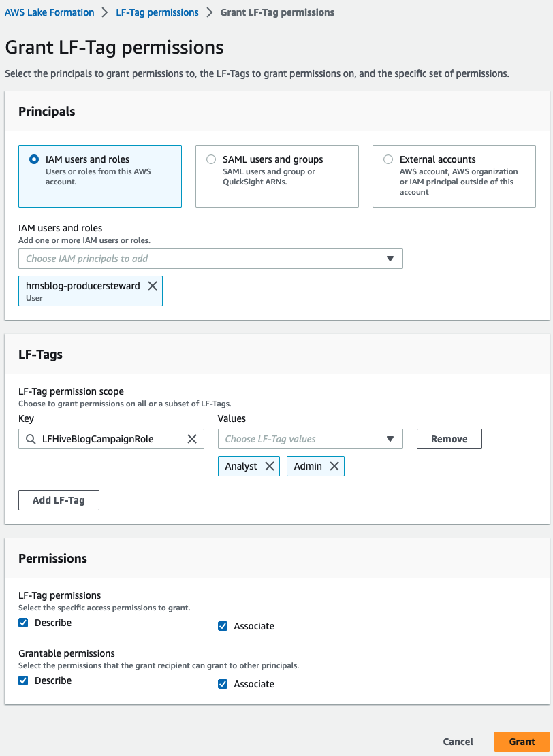Go to AWS Lake Formation breadcrumb

(x=50, y=12)
